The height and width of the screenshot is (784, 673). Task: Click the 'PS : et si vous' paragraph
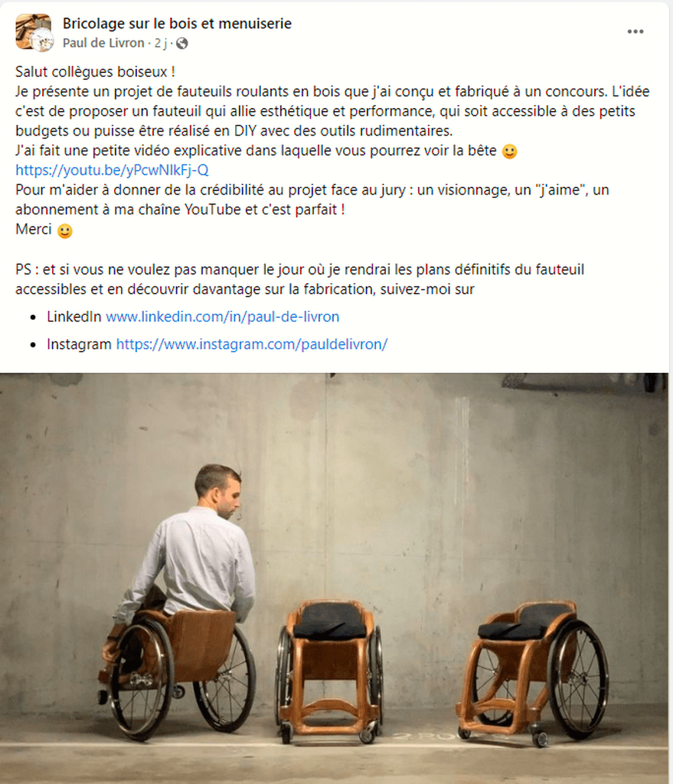tap(299, 279)
